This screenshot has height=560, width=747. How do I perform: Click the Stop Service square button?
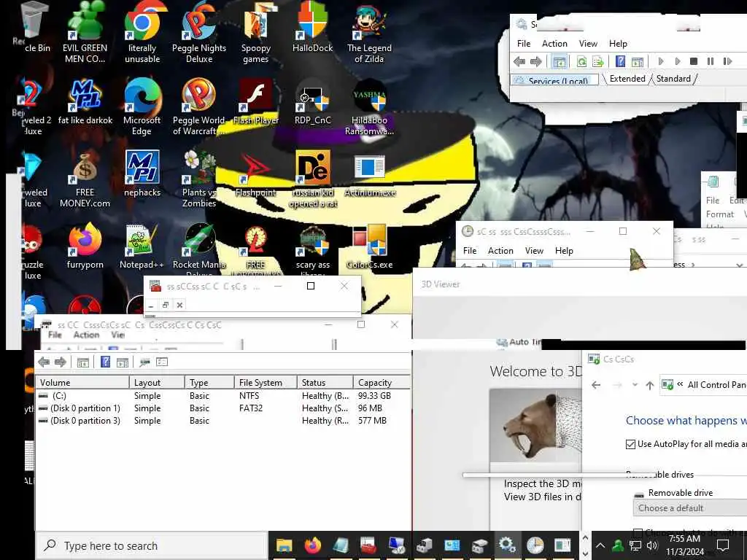pos(694,61)
